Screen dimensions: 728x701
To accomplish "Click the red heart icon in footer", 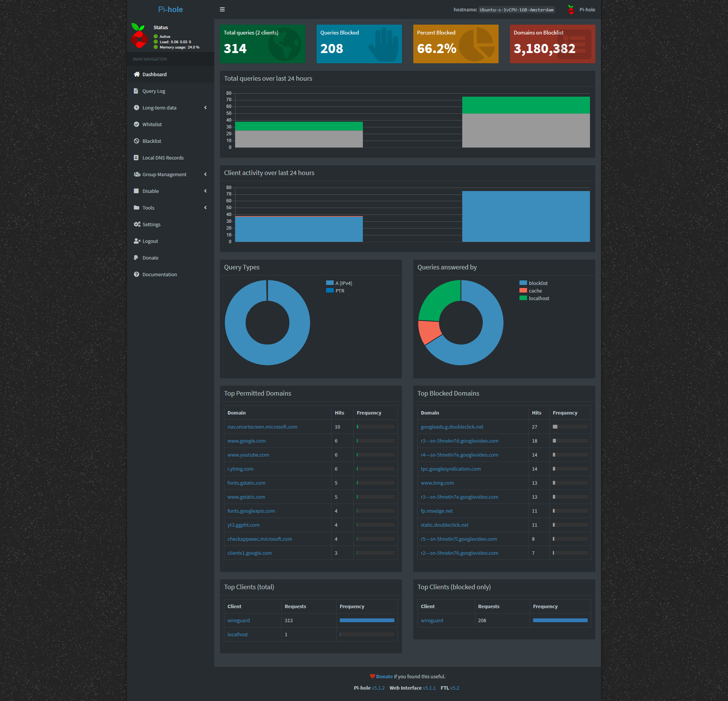I will [x=372, y=676].
